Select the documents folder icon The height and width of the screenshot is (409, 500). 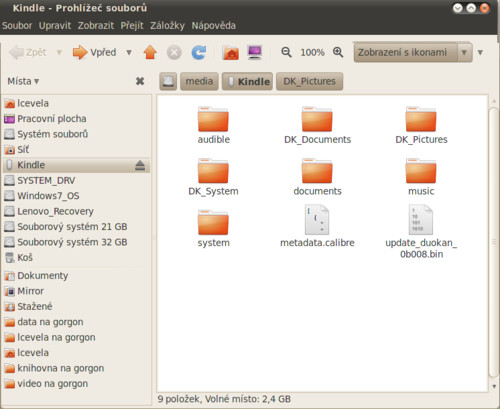(x=317, y=171)
